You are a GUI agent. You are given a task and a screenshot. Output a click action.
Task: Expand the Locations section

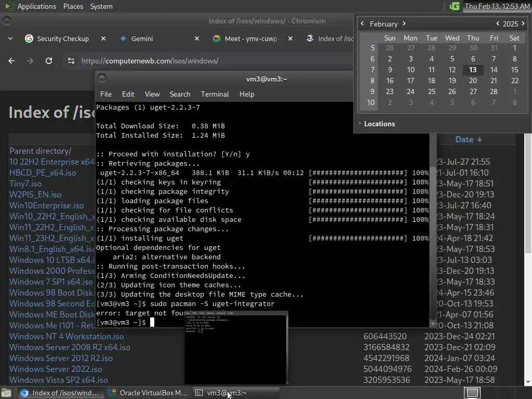tap(377, 124)
